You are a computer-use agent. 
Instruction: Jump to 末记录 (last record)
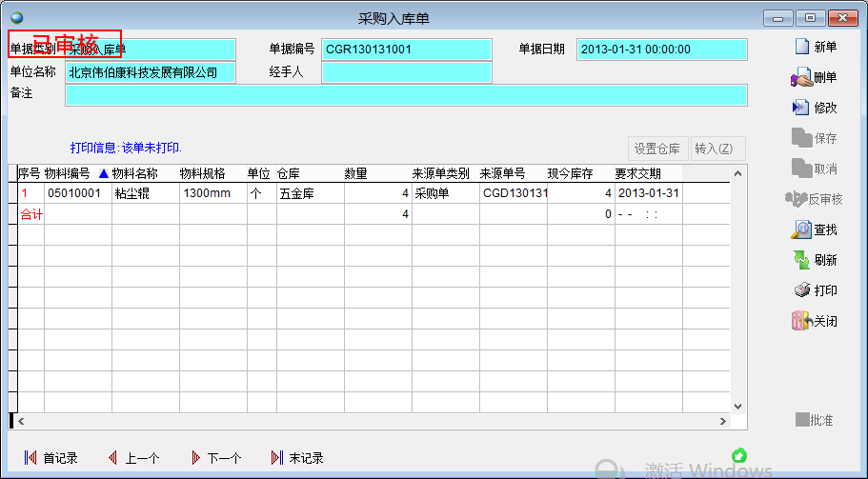[277, 458]
